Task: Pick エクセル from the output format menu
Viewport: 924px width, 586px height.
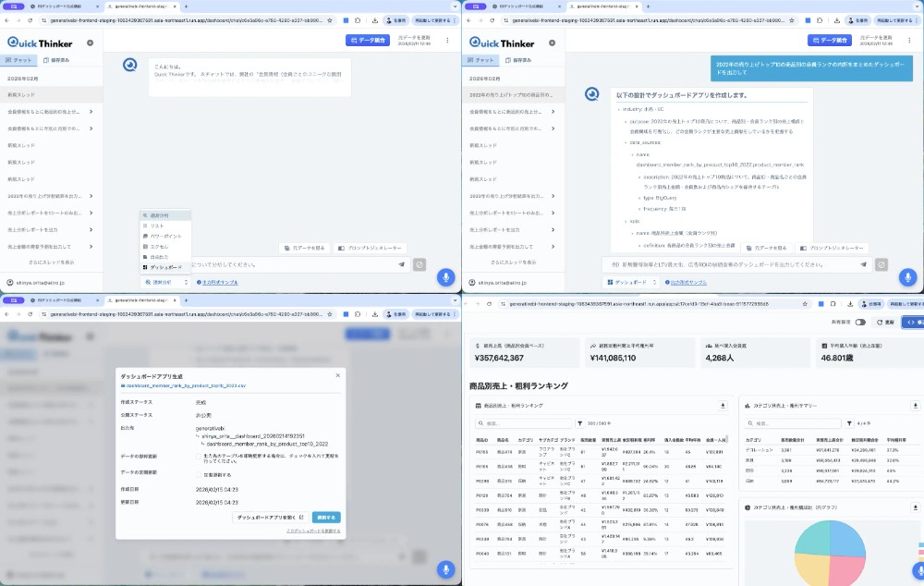Action: (x=162, y=246)
